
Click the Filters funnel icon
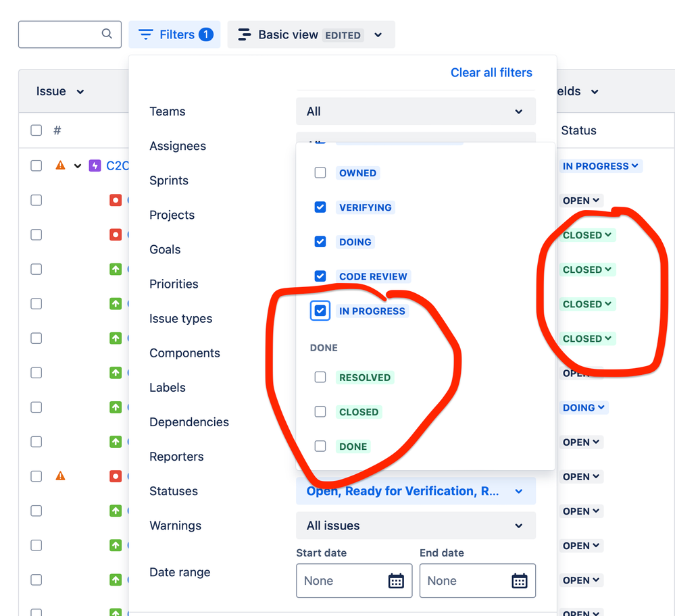click(x=146, y=34)
